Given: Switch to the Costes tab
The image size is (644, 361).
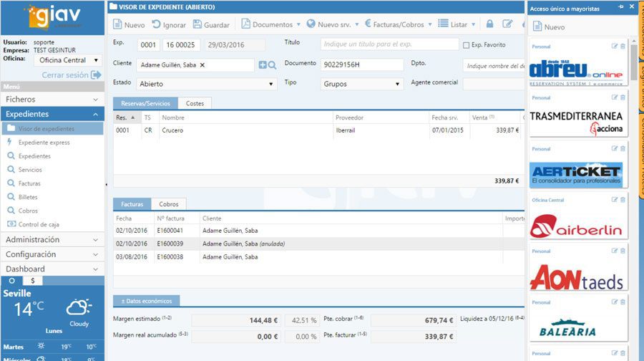Looking at the screenshot, I should (195, 104).
